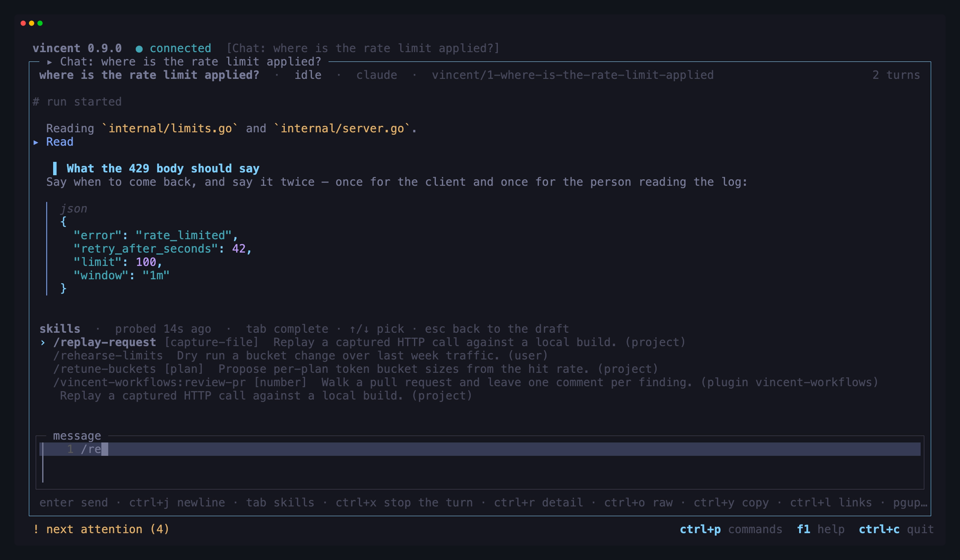
Task: Click the 'connected' status text
Action: (180, 48)
